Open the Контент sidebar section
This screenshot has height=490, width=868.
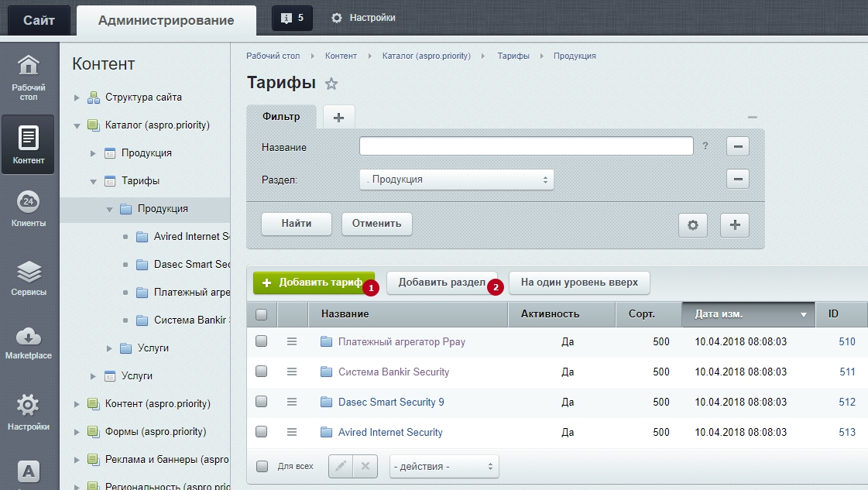click(x=28, y=145)
